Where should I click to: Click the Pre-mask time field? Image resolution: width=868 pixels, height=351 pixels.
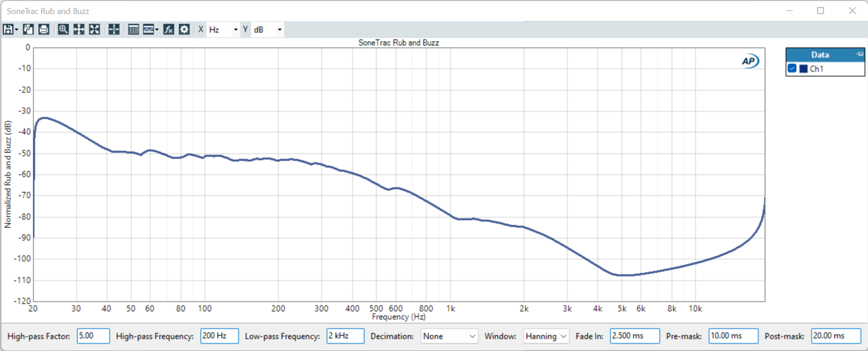(x=733, y=337)
